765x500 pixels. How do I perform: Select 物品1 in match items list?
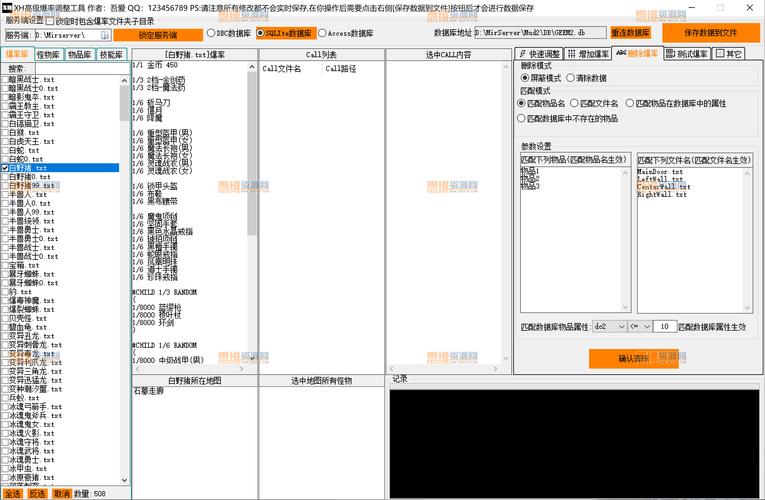pos(529,171)
